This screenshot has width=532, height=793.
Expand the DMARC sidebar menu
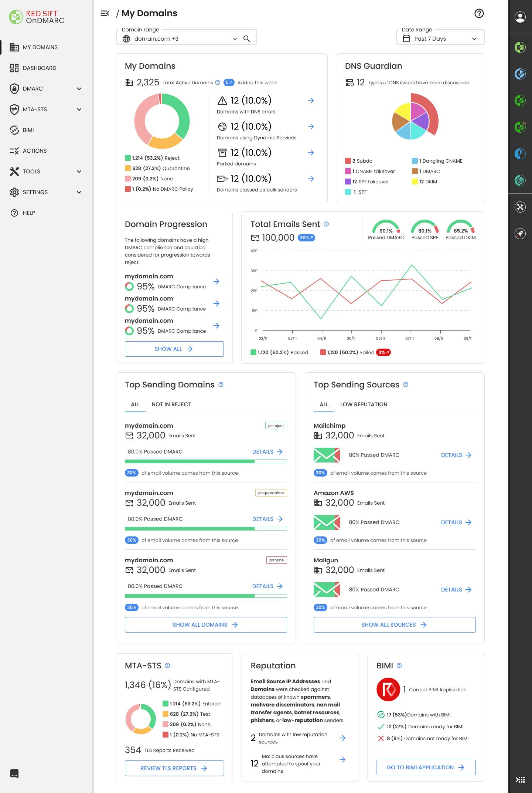tap(79, 89)
